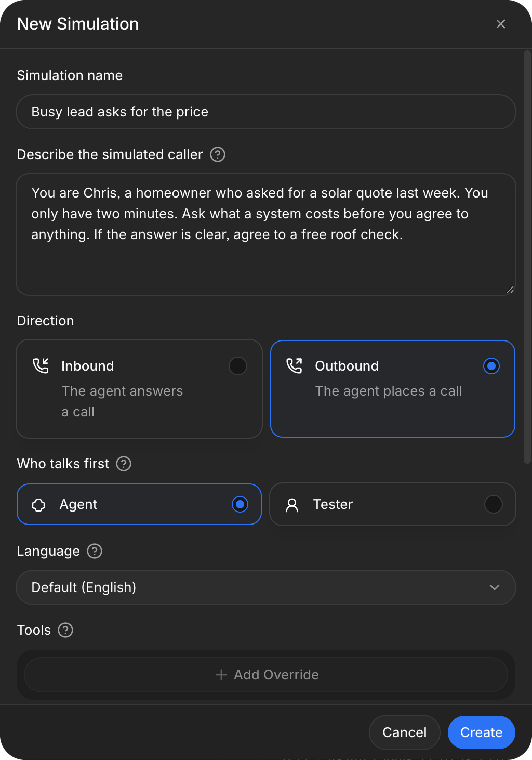Click the Add Override button
The image size is (532, 760).
[x=266, y=675]
